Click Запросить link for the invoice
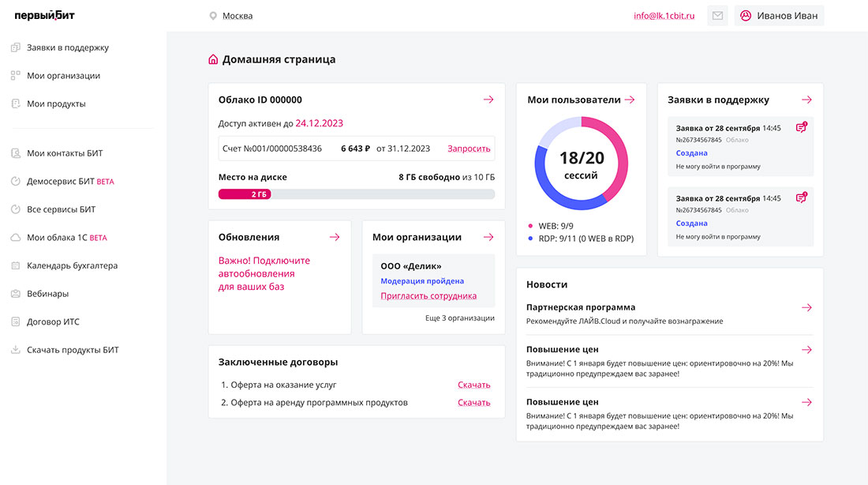 (x=469, y=149)
